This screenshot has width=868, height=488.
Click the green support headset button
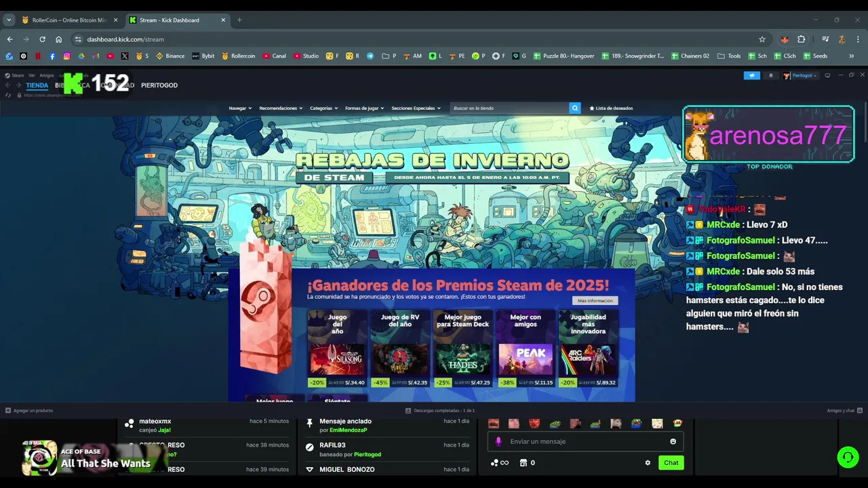pyautogui.click(x=848, y=457)
